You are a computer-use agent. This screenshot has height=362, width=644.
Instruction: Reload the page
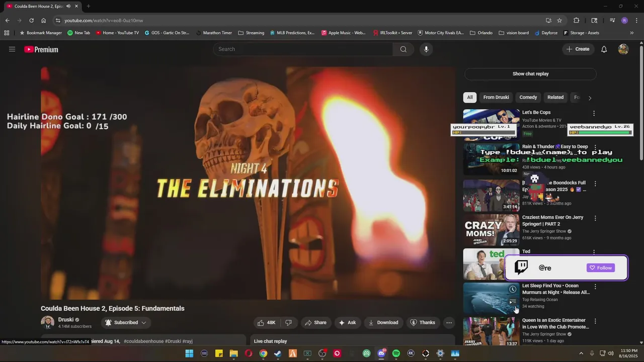pyautogui.click(x=31, y=21)
